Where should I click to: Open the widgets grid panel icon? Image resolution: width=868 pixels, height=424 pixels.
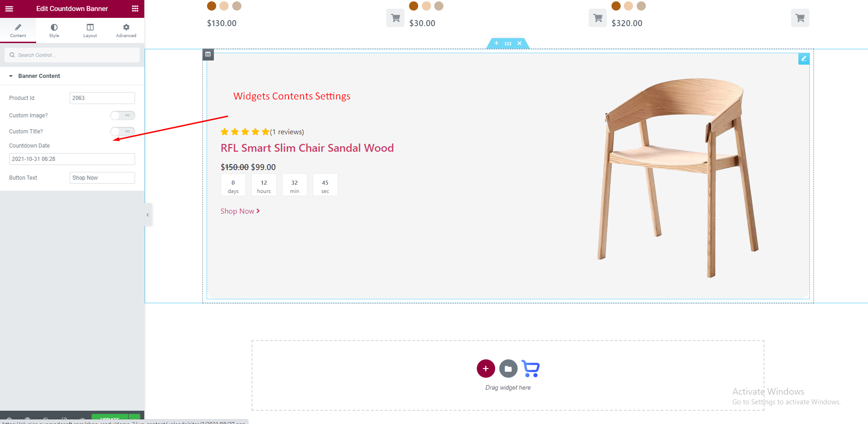[x=135, y=9]
